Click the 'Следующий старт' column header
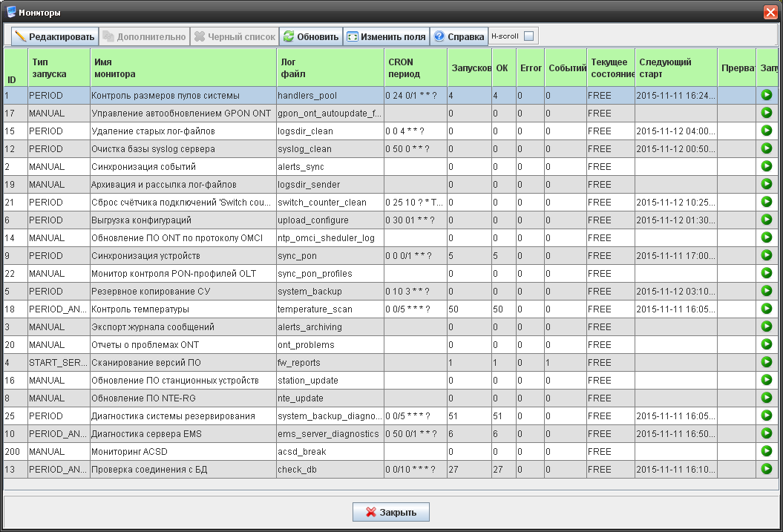Screen dimensions: 783x532 click(x=676, y=68)
